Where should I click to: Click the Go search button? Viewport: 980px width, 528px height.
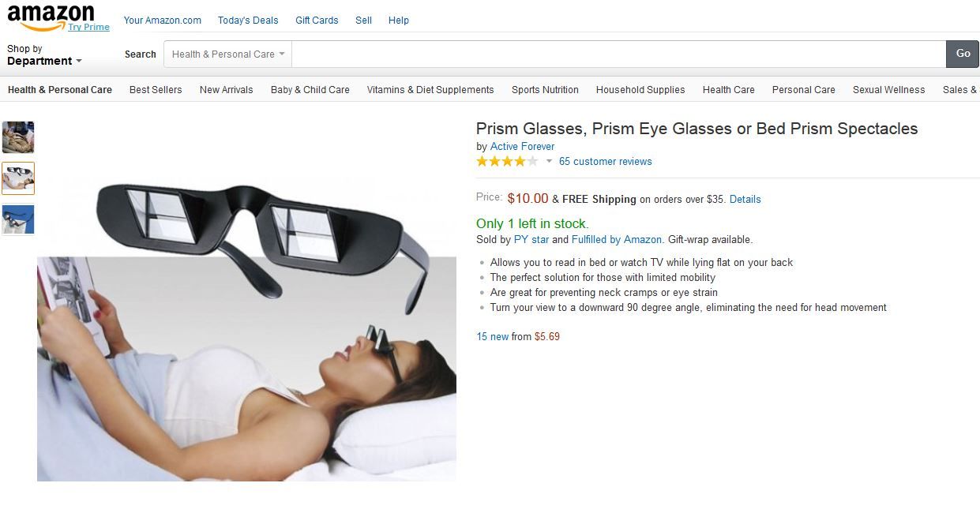coord(963,54)
